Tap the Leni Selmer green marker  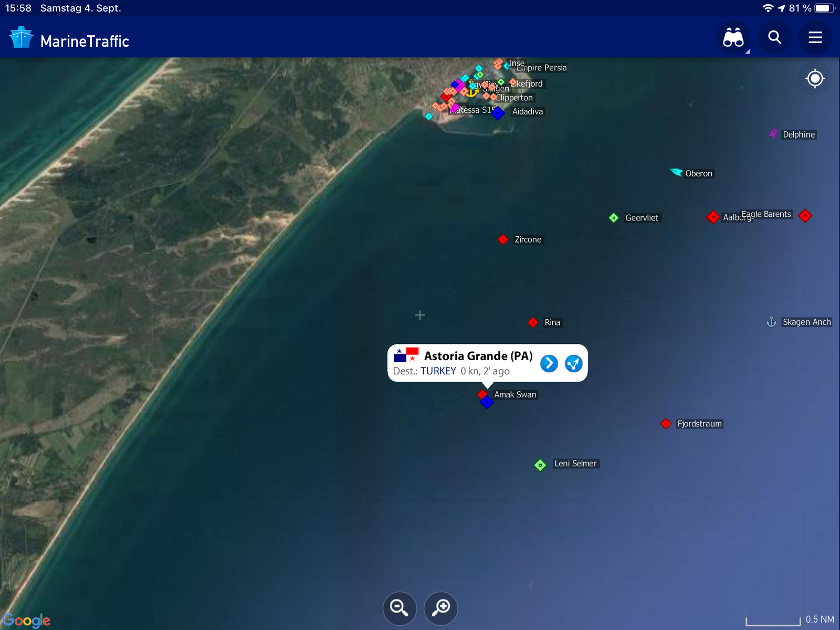click(x=540, y=465)
